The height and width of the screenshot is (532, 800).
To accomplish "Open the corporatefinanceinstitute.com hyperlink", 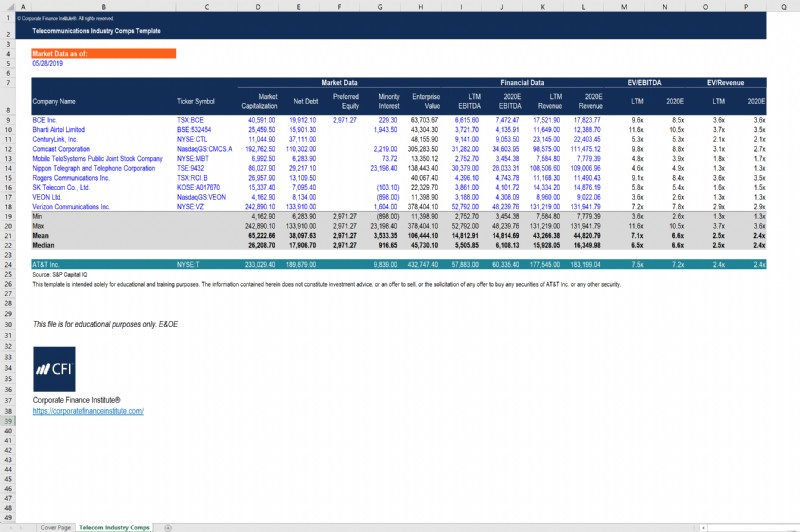I will pyautogui.click(x=88, y=411).
